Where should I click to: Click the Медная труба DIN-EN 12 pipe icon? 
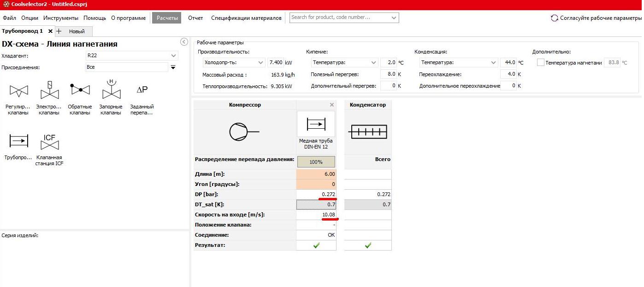tap(316, 124)
